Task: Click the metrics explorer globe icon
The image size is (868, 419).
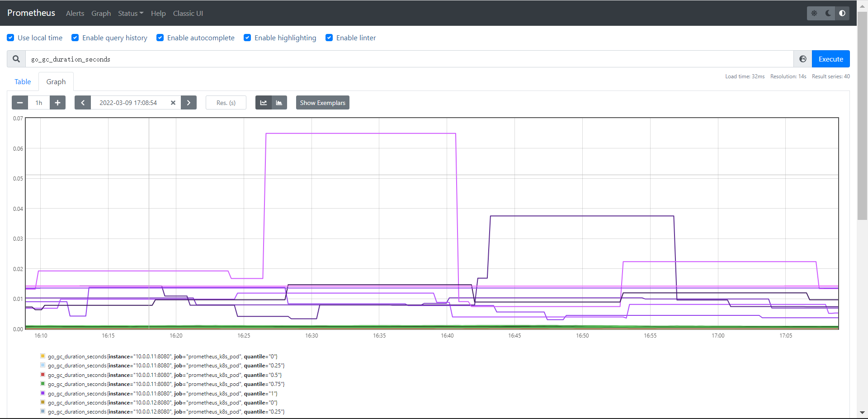Action: click(x=803, y=59)
